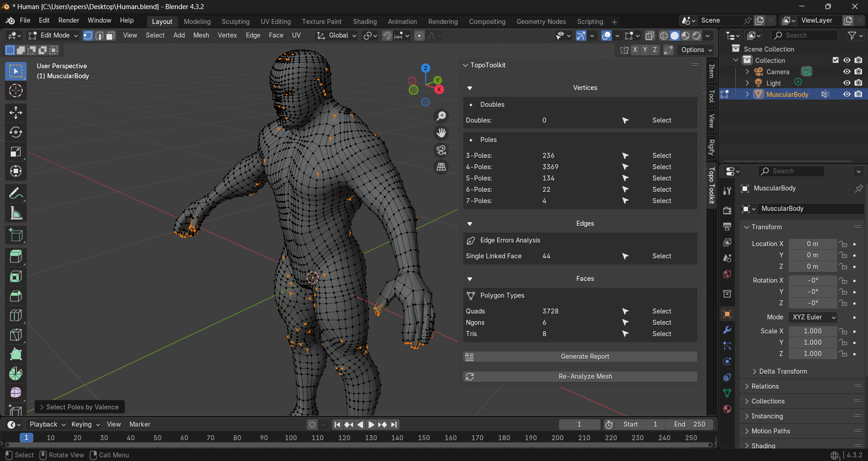Screen dimensions: 868x461
Task: Select Ngons faces
Action: (662, 323)
